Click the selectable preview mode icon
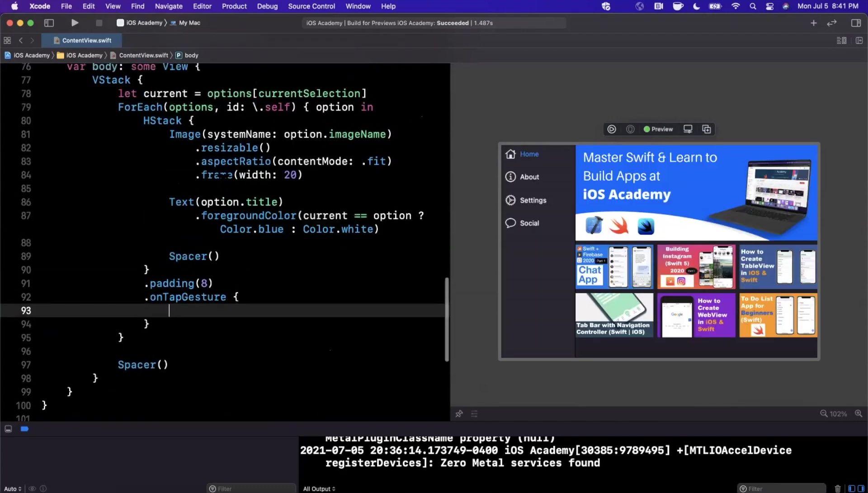 click(x=630, y=129)
